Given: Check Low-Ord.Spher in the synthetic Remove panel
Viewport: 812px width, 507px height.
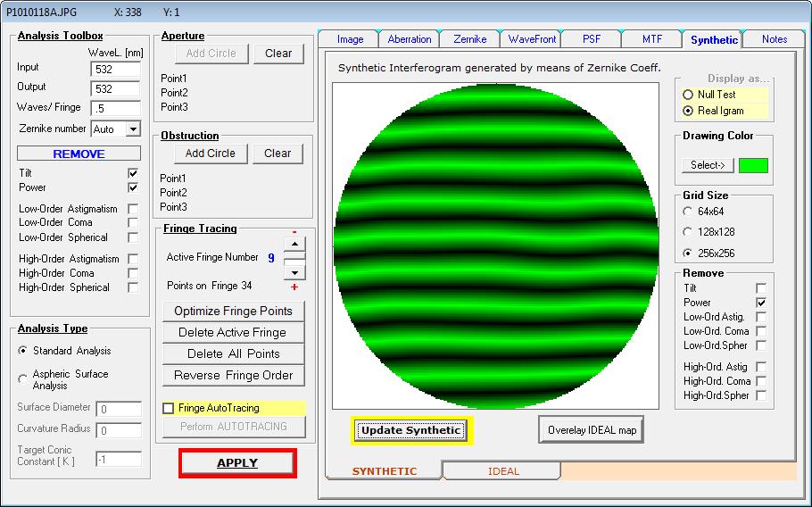Looking at the screenshot, I should coord(761,345).
